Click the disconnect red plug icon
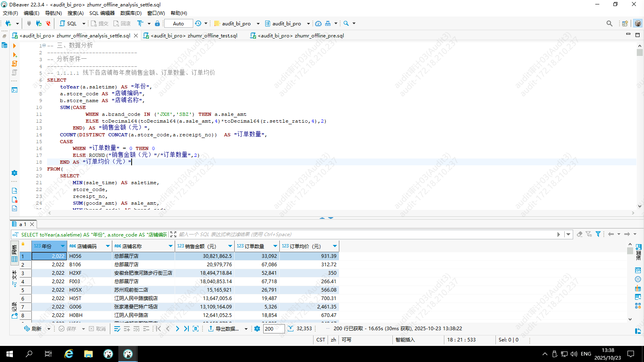The image size is (644, 362). 48,23
